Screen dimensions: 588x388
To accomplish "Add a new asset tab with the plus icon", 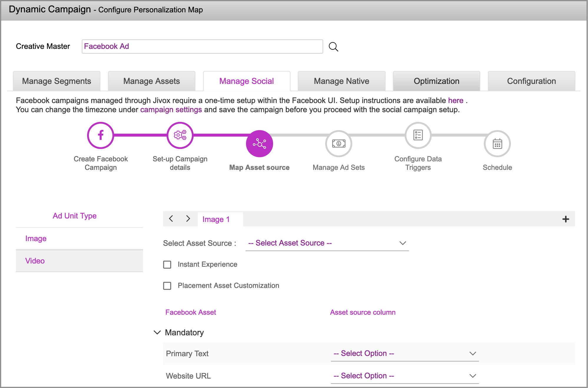I will click(x=566, y=219).
